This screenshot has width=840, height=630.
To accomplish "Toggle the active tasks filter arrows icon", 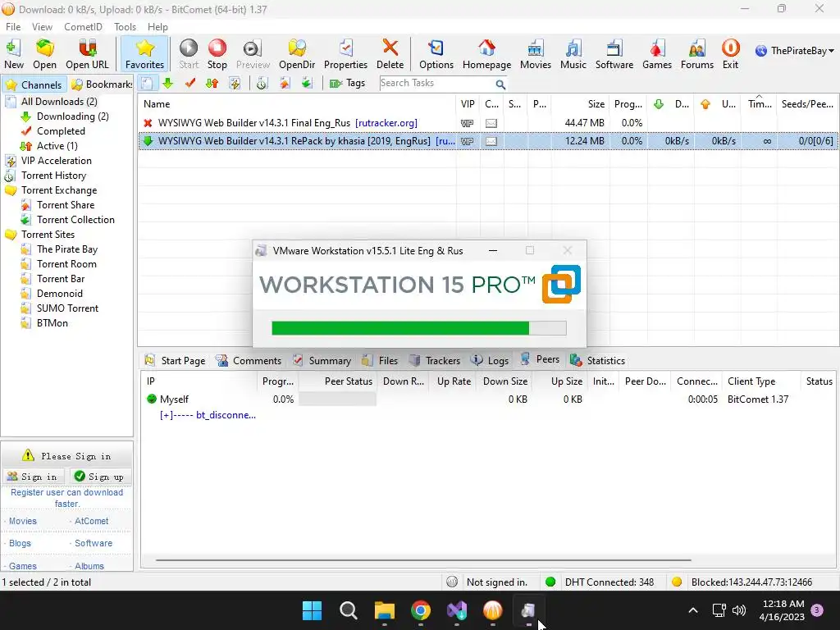I will tap(212, 84).
